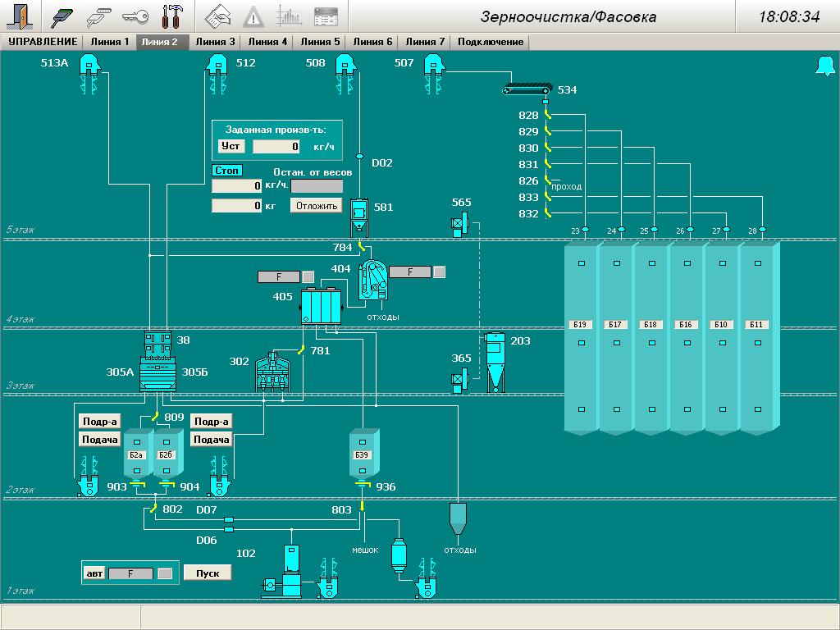840x630 pixels.
Task: Toggle the авт mode button
Action: 94,573
